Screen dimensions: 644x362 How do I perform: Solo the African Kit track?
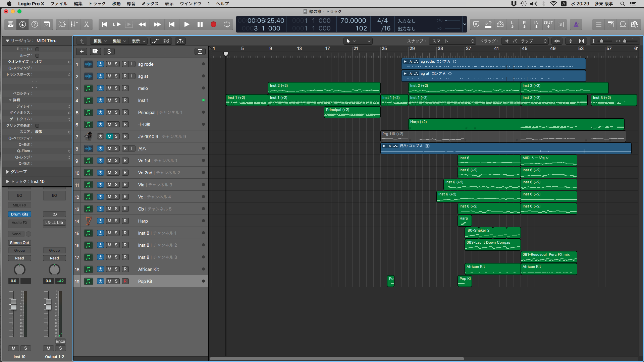coord(116,269)
